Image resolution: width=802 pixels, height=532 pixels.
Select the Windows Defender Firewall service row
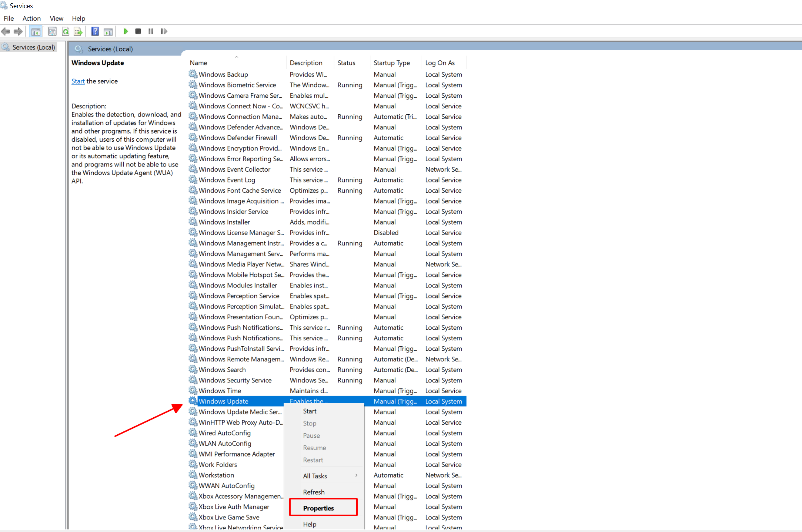point(238,138)
